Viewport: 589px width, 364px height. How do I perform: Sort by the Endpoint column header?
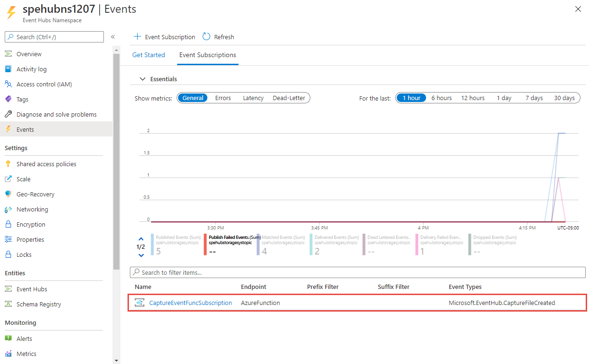pyautogui.click(x=254, y=287)
